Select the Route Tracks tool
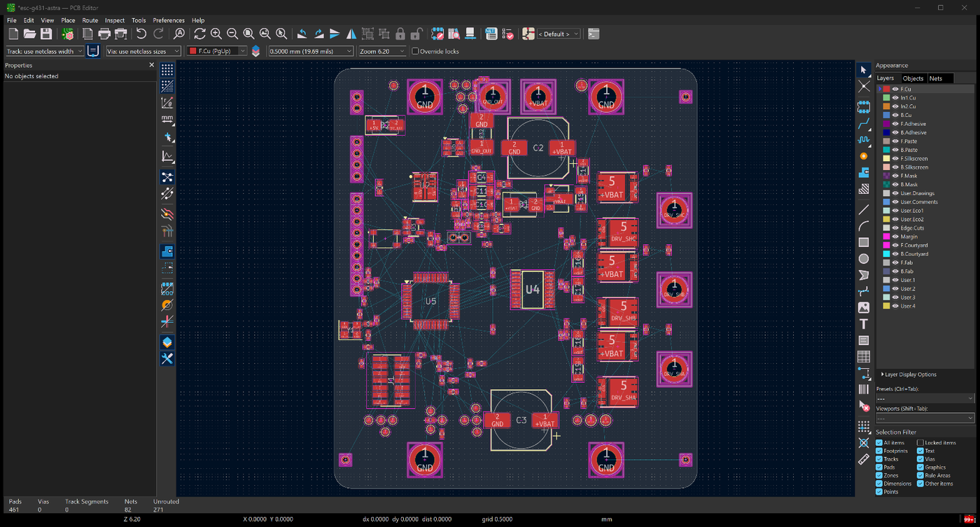980x527 pixels. click(x=864, y=123)
